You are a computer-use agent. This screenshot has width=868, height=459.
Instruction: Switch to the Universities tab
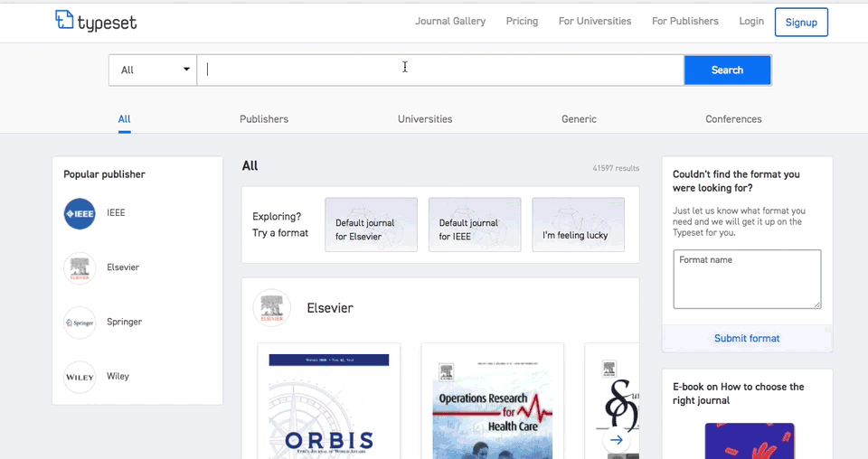coord(425,119)
